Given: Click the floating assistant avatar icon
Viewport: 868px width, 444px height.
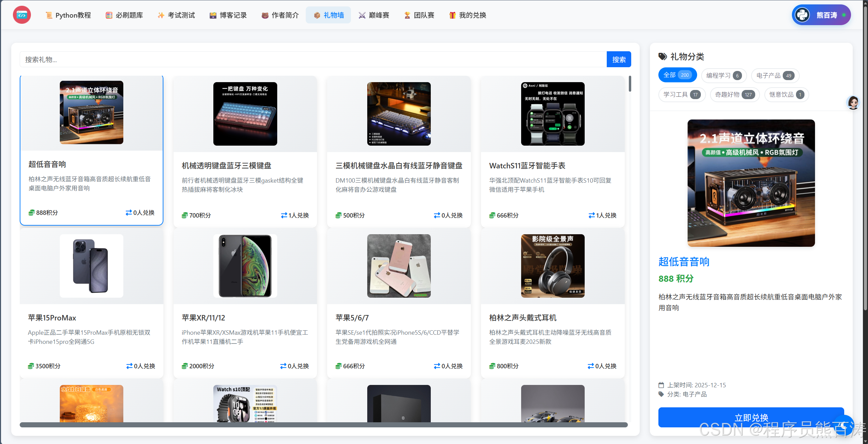Looking at the screenshot, I should [x=853, y=103].
